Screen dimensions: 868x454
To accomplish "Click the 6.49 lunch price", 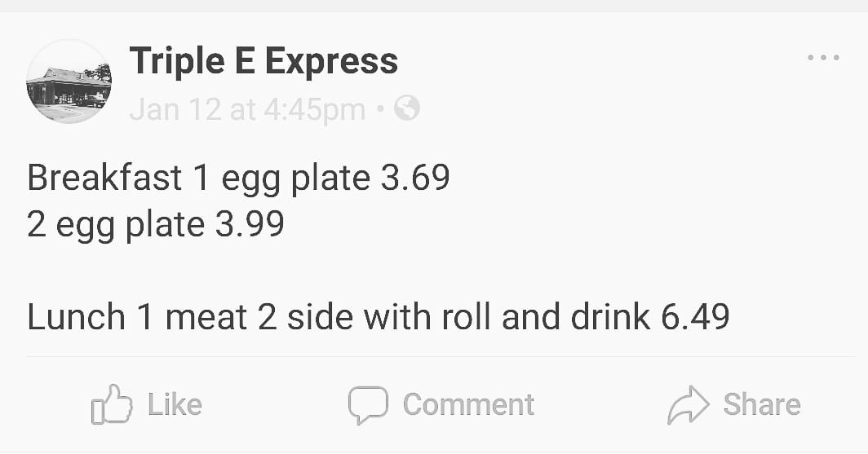I will [695, 317].
